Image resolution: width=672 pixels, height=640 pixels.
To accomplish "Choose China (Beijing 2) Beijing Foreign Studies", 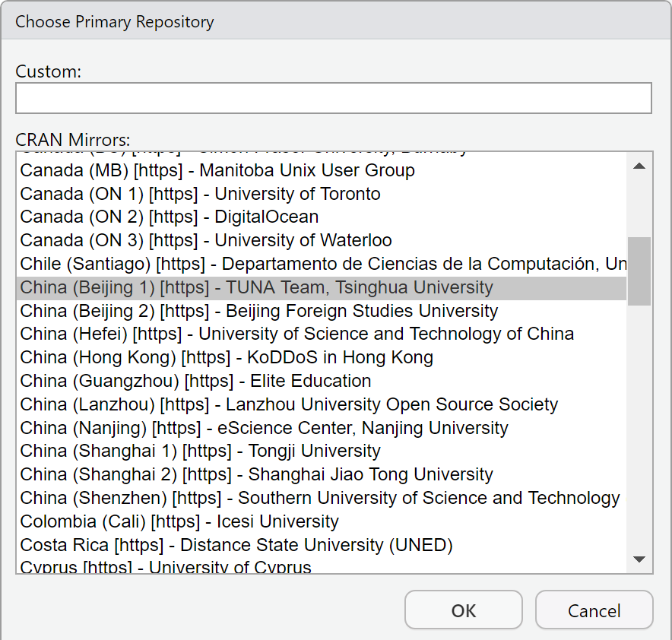I will tap(259, 312).
